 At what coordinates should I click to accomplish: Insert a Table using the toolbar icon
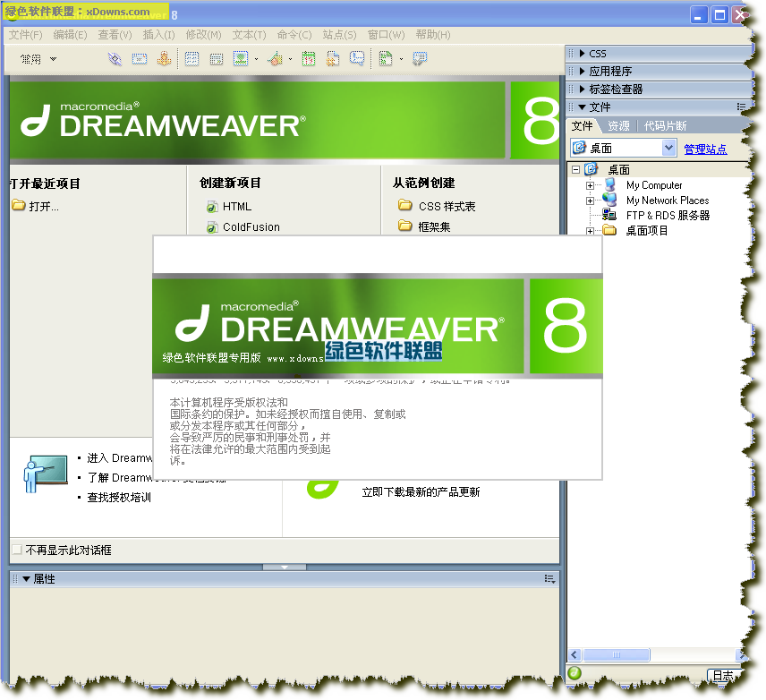coord(192,59)
